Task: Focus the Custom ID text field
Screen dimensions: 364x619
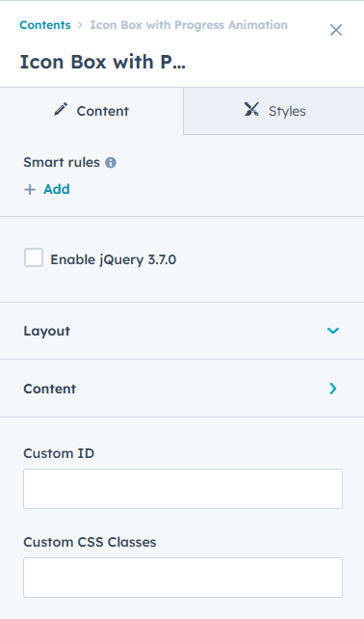Action: [x=183, y=489]
